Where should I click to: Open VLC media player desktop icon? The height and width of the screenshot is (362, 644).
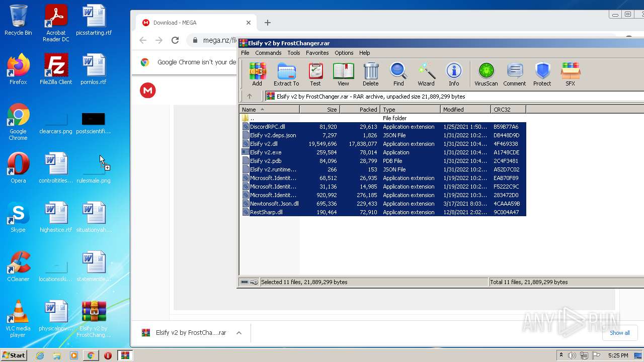tap(18, 319)
